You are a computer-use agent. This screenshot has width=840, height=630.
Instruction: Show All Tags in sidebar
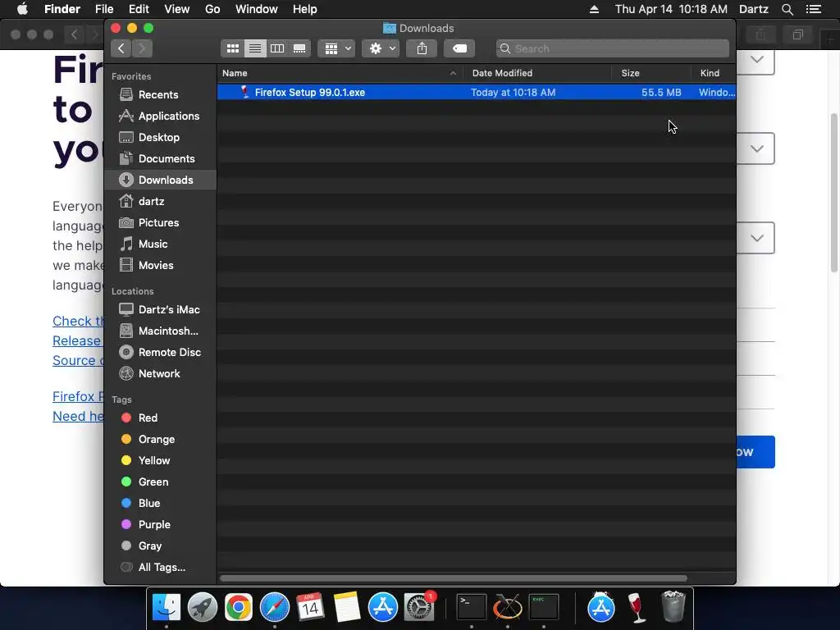click(x=160, y=568)
